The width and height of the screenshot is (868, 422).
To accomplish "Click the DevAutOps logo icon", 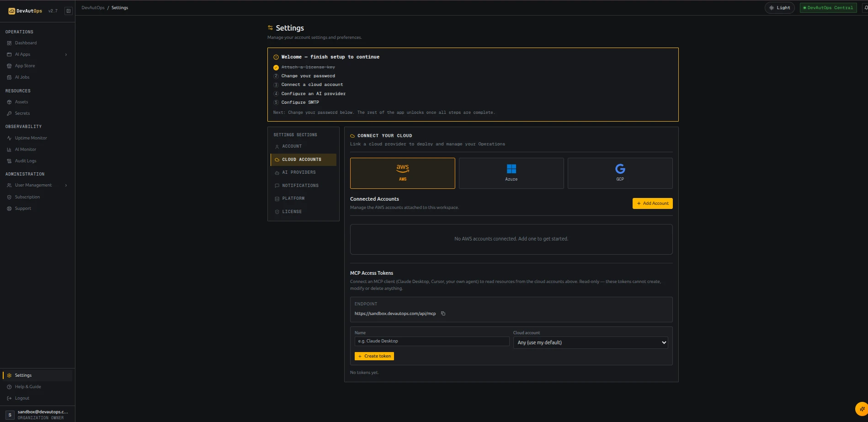I will [x=12, y=11].
